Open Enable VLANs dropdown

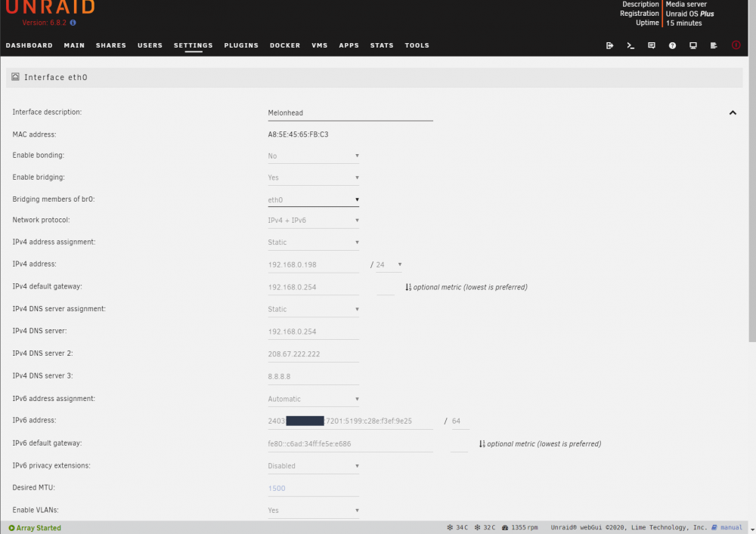[314, 511]
